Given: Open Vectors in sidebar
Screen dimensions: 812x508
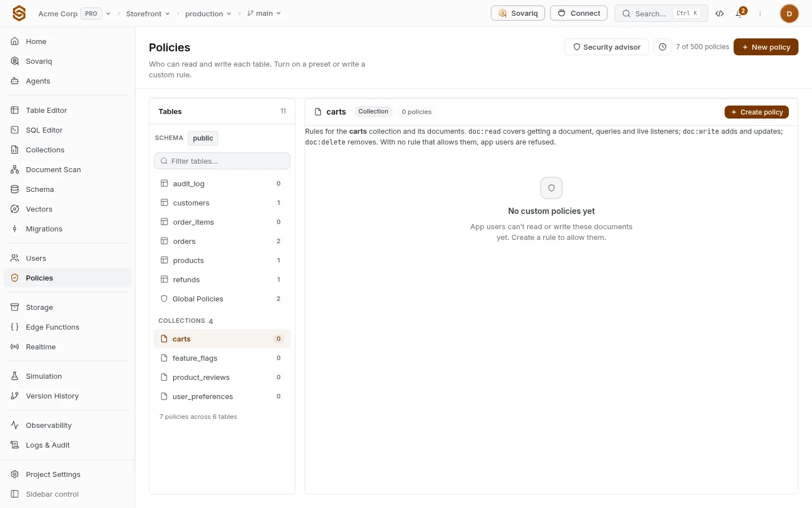Looking at the screenshot, I should coord(68,209).
